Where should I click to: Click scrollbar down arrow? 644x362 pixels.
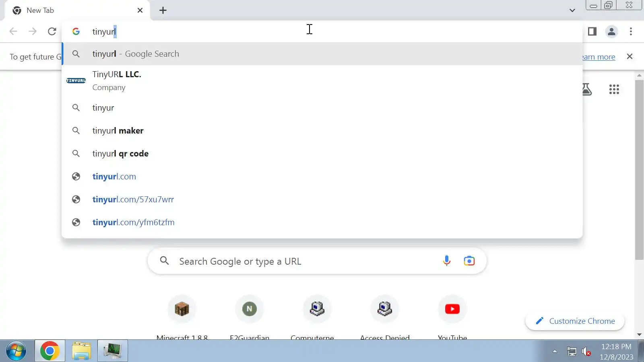point(640,335)
